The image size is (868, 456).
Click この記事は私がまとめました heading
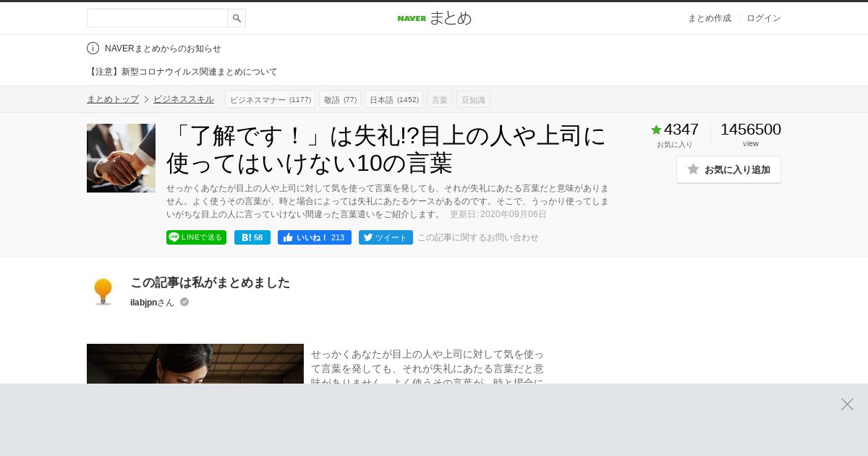coord(210,282)
